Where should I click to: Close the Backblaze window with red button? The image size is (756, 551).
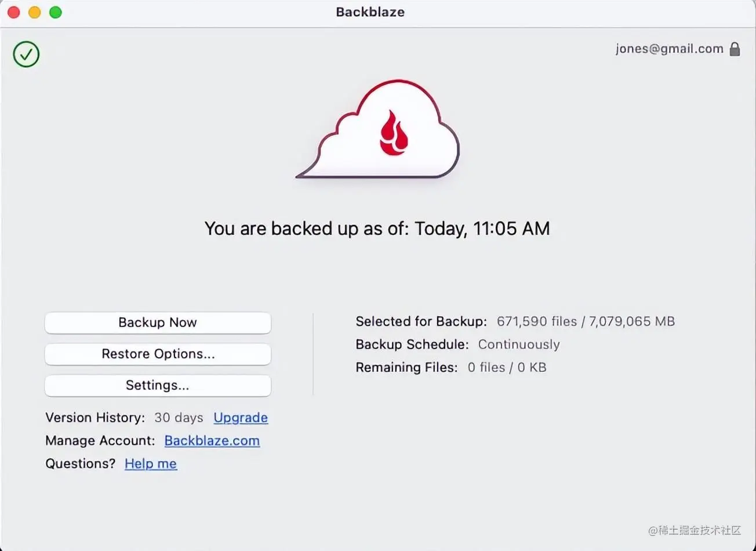14,12
